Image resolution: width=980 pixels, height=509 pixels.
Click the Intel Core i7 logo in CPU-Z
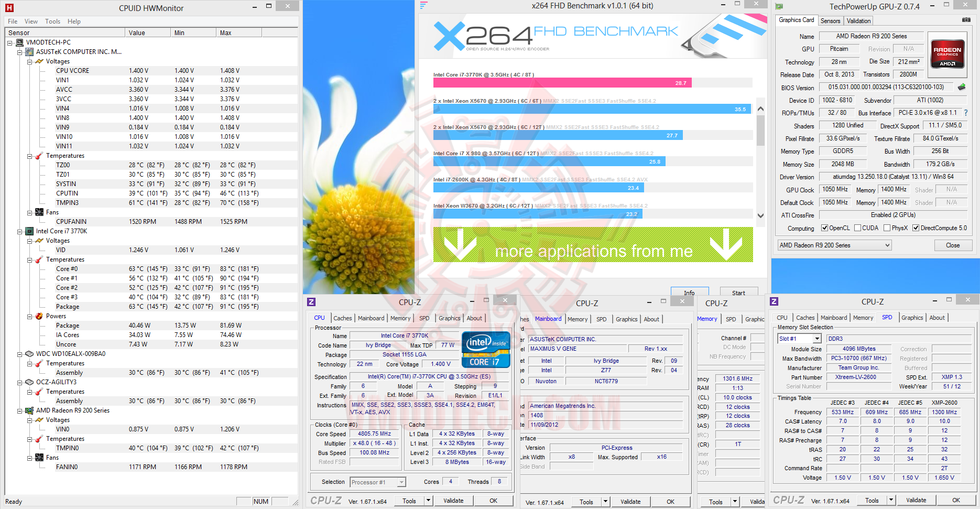click(486, 350)
